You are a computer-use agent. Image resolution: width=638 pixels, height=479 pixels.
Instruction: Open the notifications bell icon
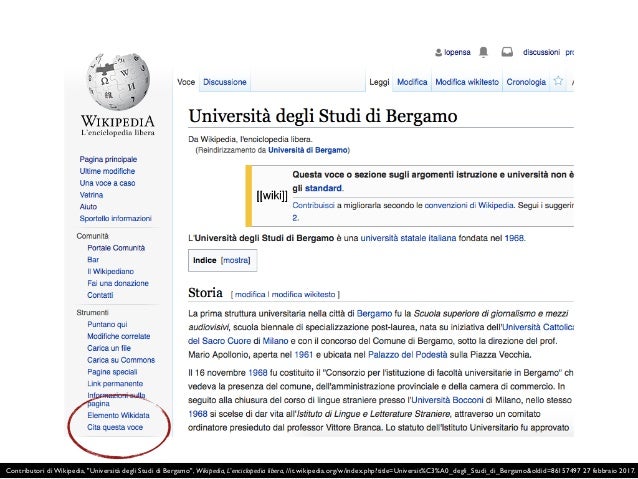483,52
